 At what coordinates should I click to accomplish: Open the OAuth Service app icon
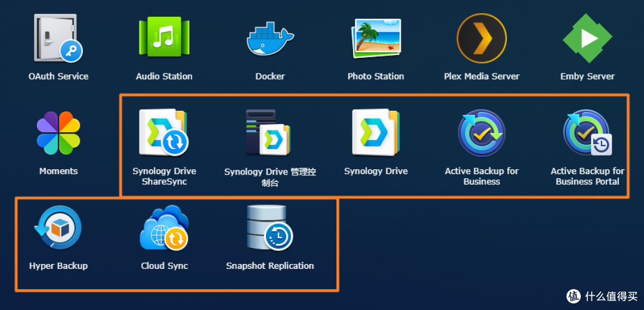(x=58, y=39)
